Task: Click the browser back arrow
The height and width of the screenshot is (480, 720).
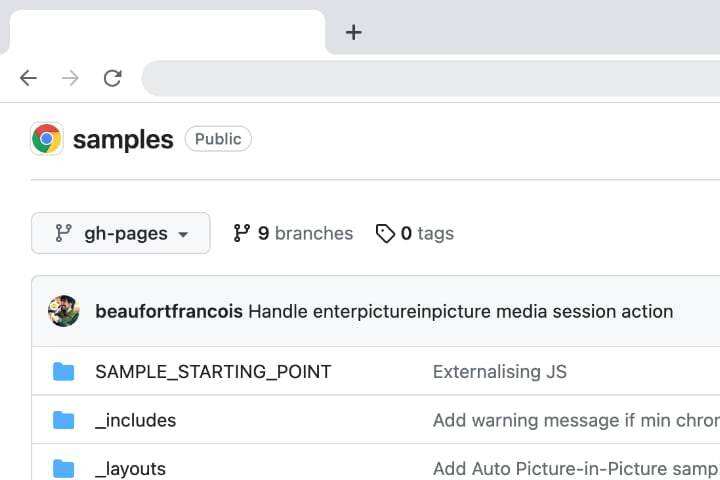Action: pos(28,78)
